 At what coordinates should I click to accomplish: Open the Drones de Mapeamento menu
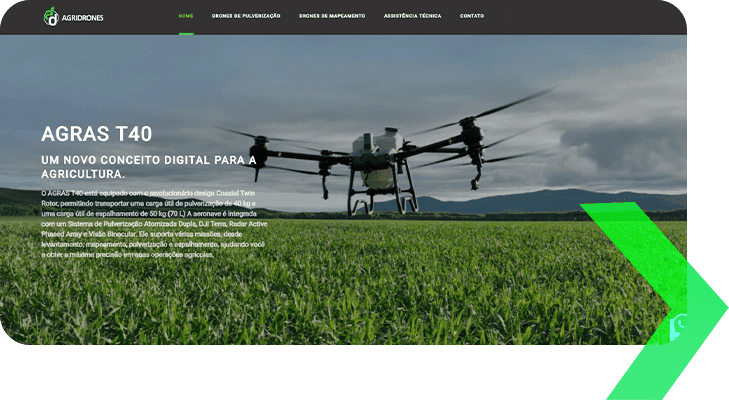click(332, 16)
